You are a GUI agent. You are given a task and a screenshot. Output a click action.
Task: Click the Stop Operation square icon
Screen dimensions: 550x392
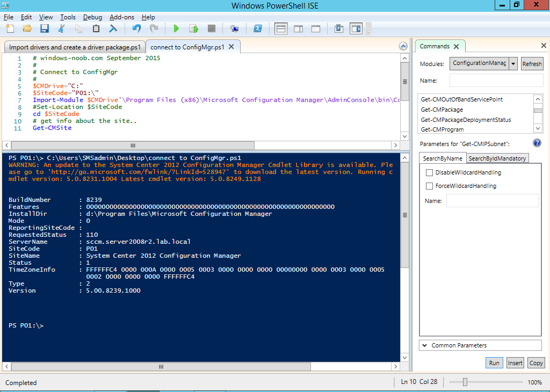(211, 29)
